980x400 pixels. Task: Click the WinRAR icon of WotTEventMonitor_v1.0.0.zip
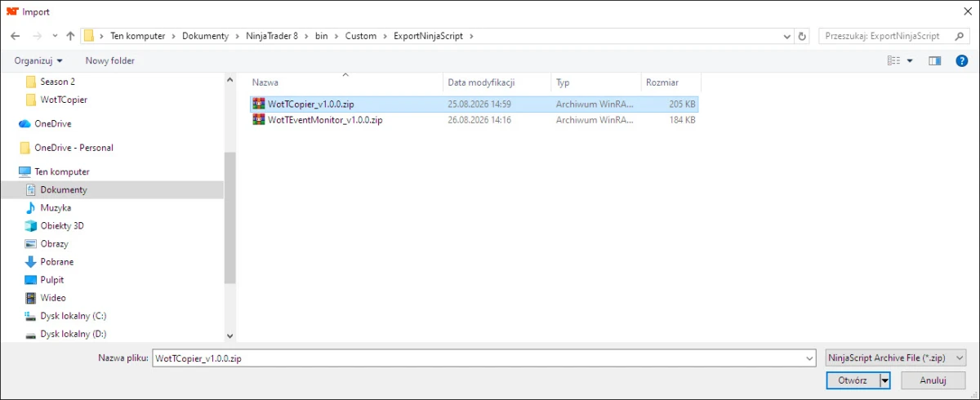tap(259, 119)
